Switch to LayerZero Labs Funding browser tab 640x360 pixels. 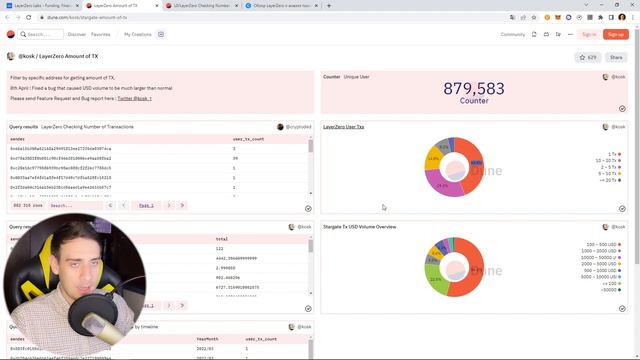[x=43, y=6]
